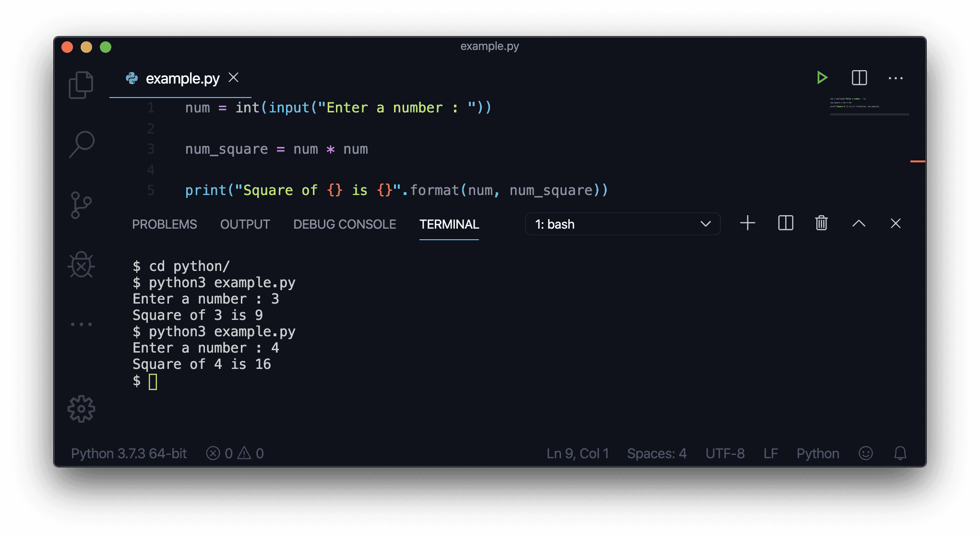The image size is (980, 538).
Task: Click on the 'num_square = num * num' line
Action: click(276, 149)
